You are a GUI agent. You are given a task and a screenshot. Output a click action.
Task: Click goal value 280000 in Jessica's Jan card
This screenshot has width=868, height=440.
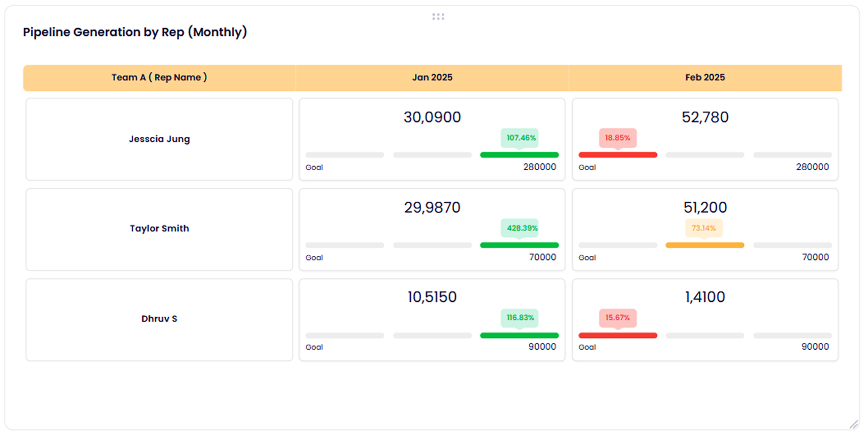point(539,167)
